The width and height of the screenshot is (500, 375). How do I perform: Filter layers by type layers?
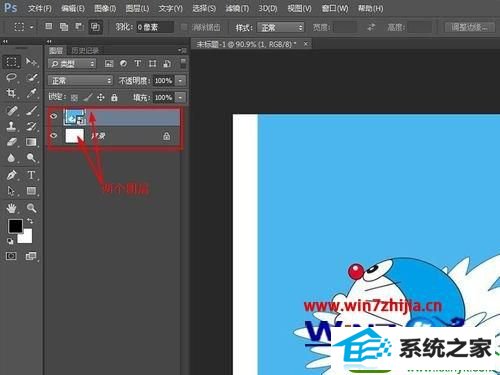pyautogui.click(x=138, y=63)
